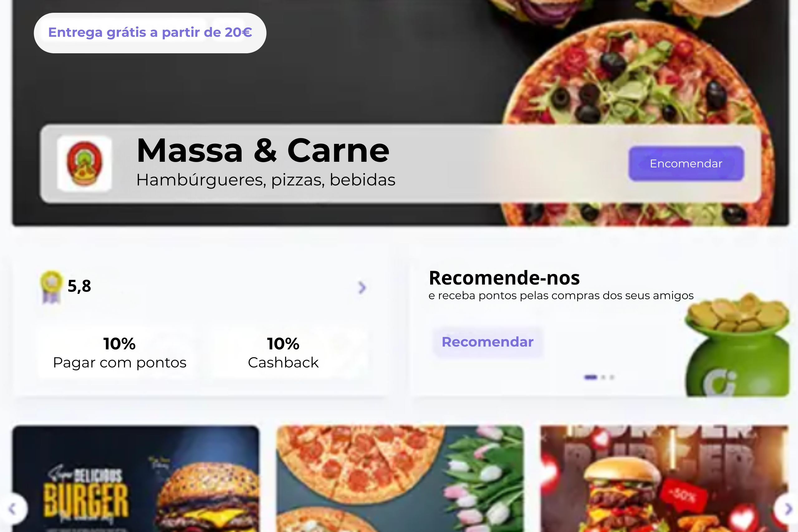This screenshot has width=798, height=532.
Task: Open the Delicious Burger promo banner
Action: [136, 478]
